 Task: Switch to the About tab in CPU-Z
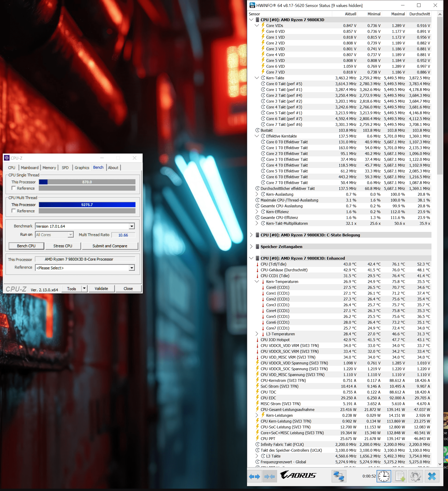113,168
